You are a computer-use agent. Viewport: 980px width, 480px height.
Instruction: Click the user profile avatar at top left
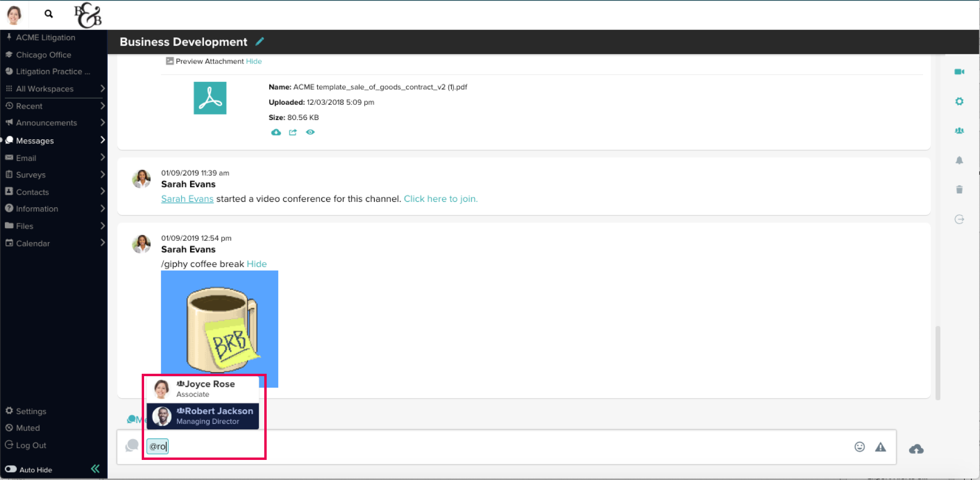14,15
